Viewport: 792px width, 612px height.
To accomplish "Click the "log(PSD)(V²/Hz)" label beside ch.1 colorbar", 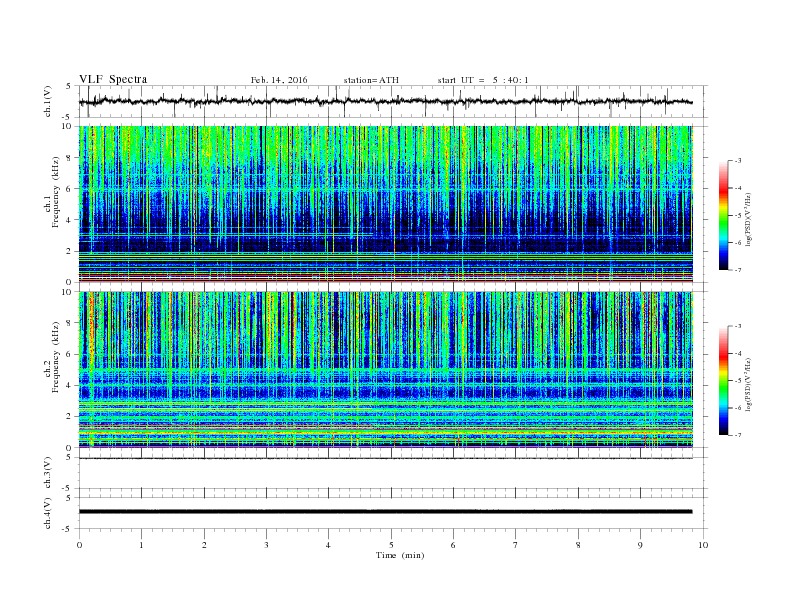I will point(749,219).
